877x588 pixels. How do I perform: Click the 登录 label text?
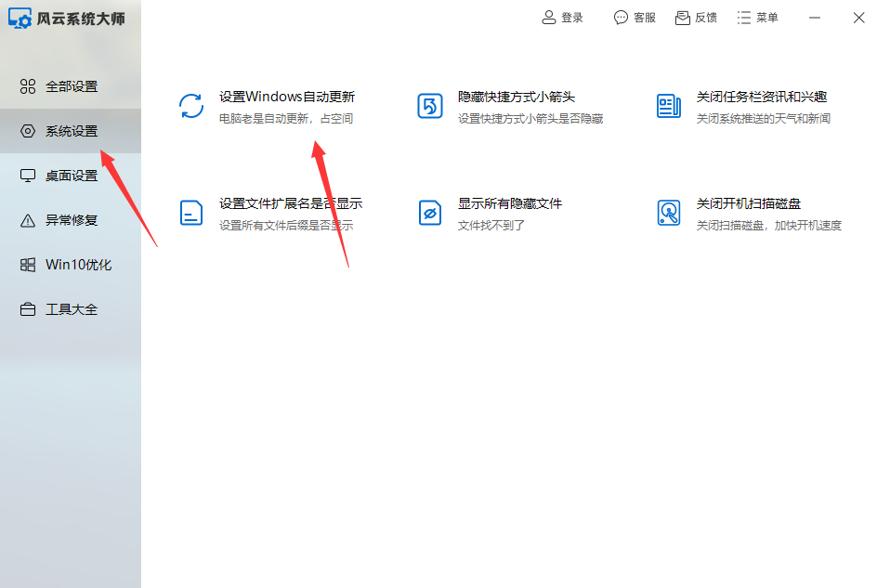point(572,18)
